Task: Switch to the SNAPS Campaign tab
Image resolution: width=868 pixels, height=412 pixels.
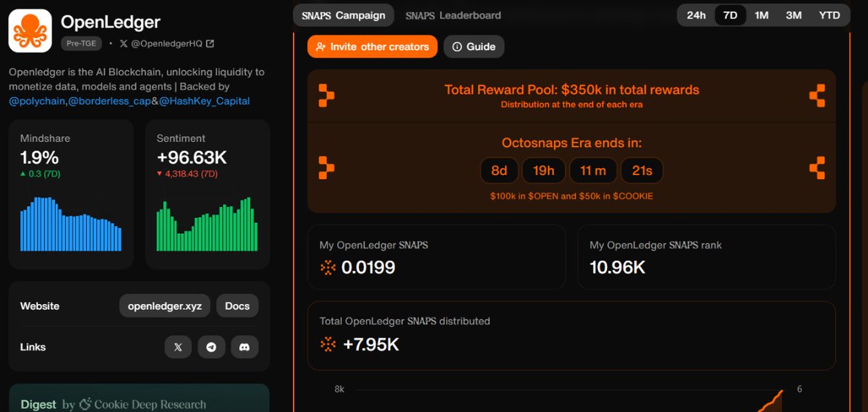Action: pyautogui.click(x=344, y=15)
